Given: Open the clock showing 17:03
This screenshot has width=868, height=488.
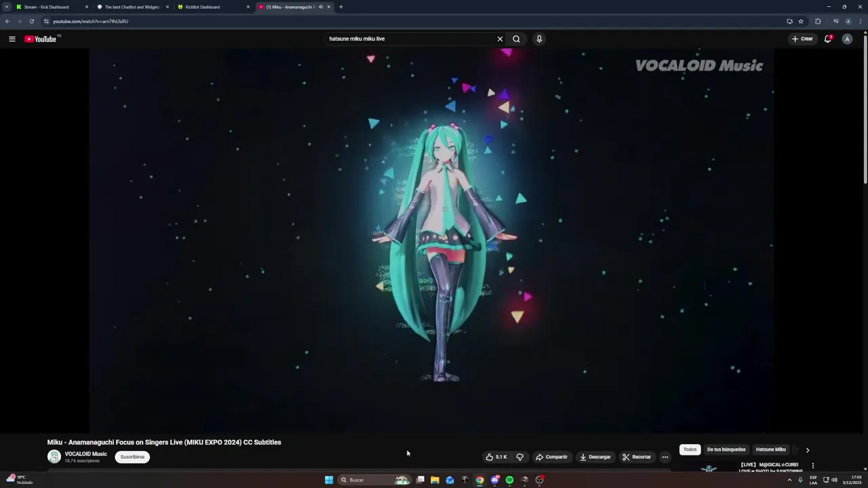Looking at the screenshot, I should (852, 480).
